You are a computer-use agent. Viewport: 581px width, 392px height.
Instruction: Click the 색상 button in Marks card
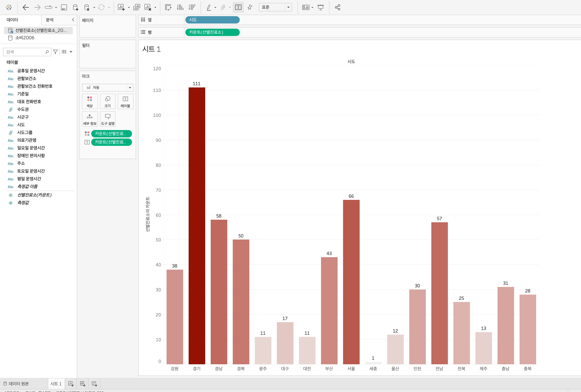pyautogui.click(x=90, y=101)
